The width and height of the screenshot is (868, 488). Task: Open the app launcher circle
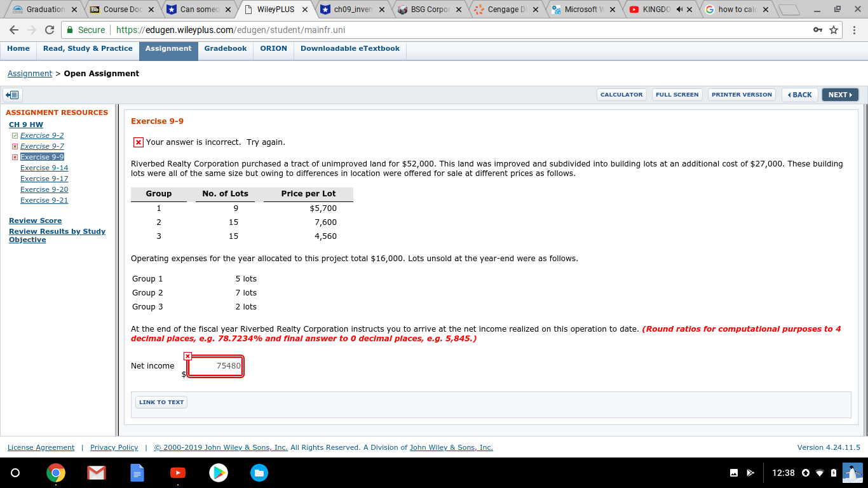(14, 473)
